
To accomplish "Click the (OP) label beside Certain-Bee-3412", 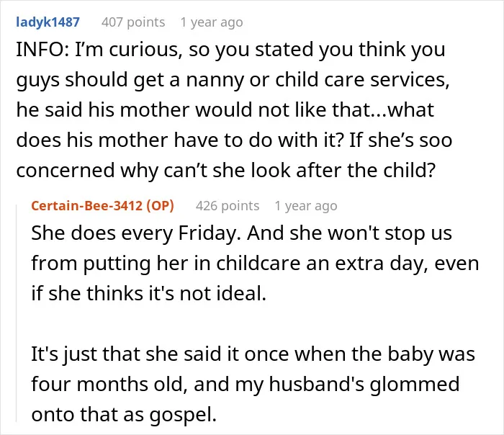I will click(x=160, y=205).
